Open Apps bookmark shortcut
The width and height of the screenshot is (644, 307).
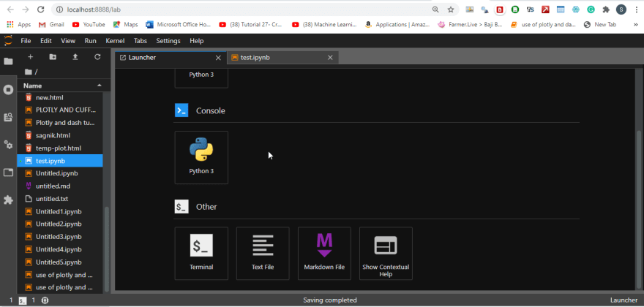coord(19,25)
